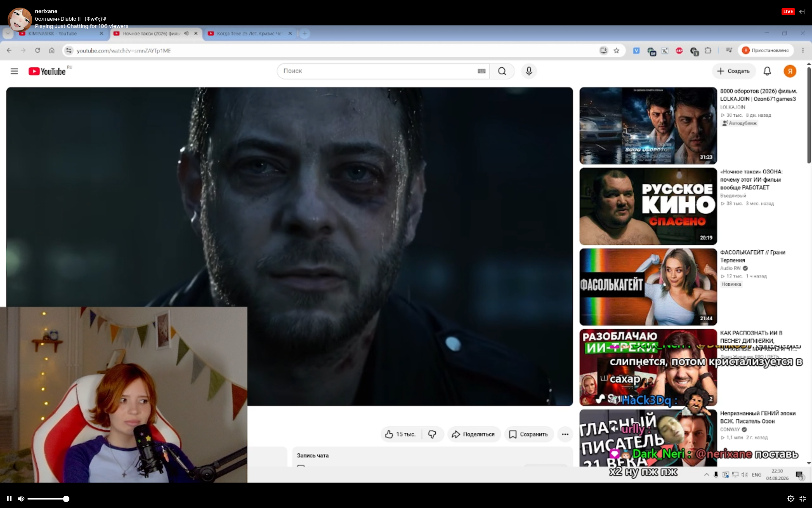The width and height of the screenshot is (812, 508).
Task: Switch to the Когда Тебе 25 Лет tab
Action: coord(250,33)
